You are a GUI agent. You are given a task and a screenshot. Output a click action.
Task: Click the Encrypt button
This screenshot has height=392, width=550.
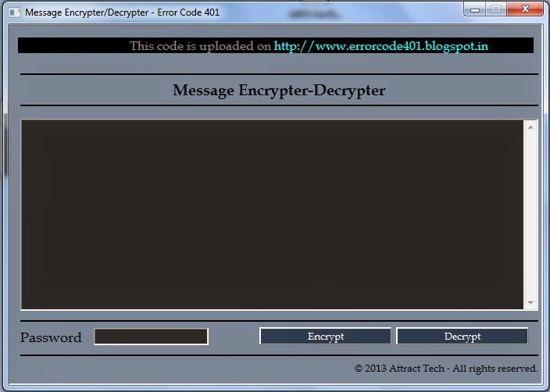tap(325, 337)
